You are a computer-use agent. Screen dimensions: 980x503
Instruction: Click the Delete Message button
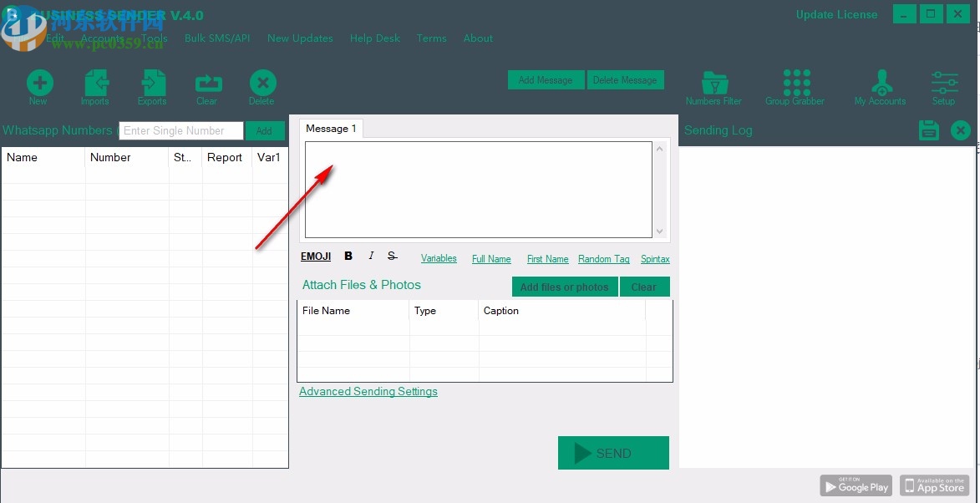[625, 80]
